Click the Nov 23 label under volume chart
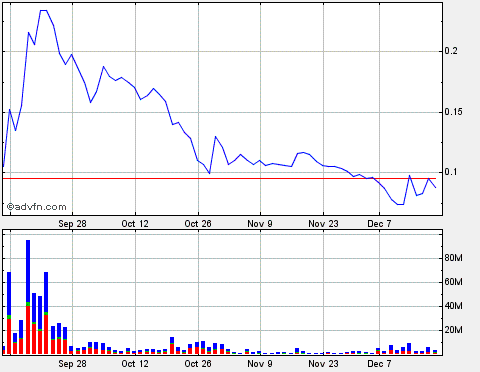The width and height of the screenshot is (480, 372). 323,364
